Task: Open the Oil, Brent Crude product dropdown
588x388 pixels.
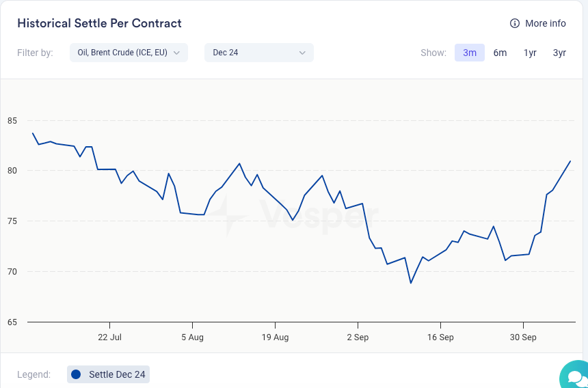Action: click(128, 53)
